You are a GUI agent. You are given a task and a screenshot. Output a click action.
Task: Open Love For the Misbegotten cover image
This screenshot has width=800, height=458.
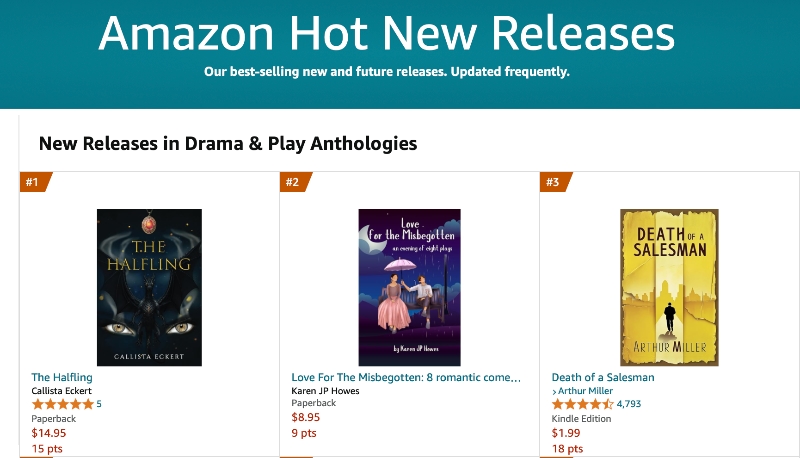[409, 287]
